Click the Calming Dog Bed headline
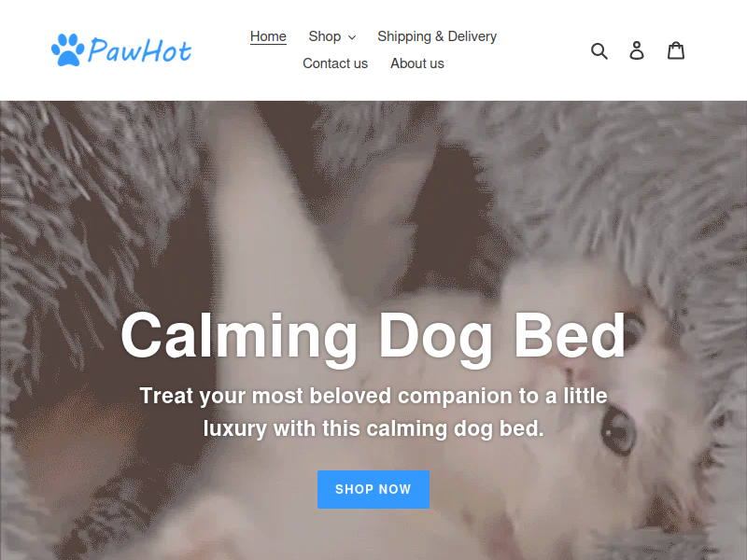 (x=373, y=336)
